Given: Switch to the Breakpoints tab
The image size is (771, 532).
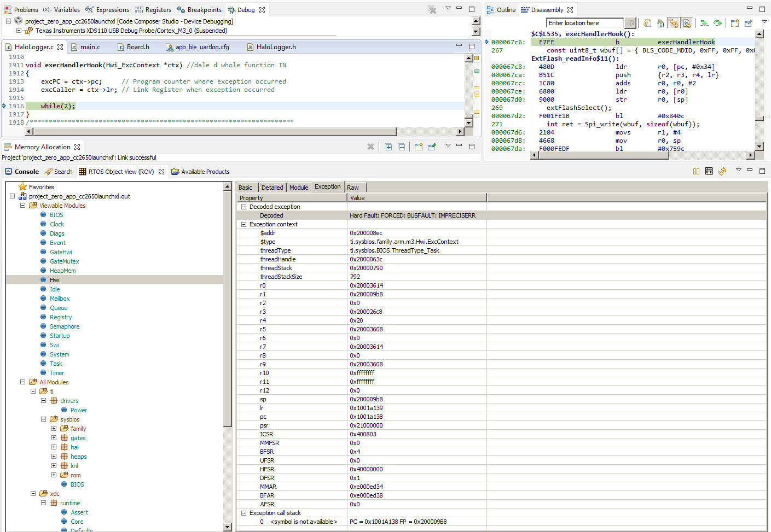Looking at the screenshot, I should click(x=199, y=10).
